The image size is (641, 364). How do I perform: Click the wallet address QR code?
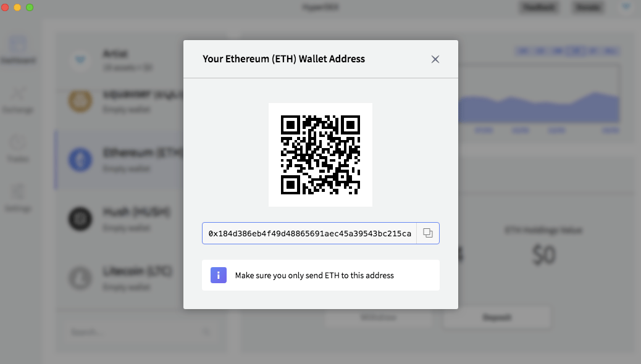point(320,155)
